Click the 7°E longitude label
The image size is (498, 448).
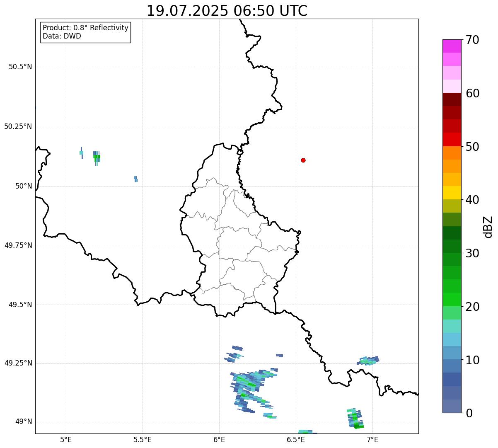(372, 439)
